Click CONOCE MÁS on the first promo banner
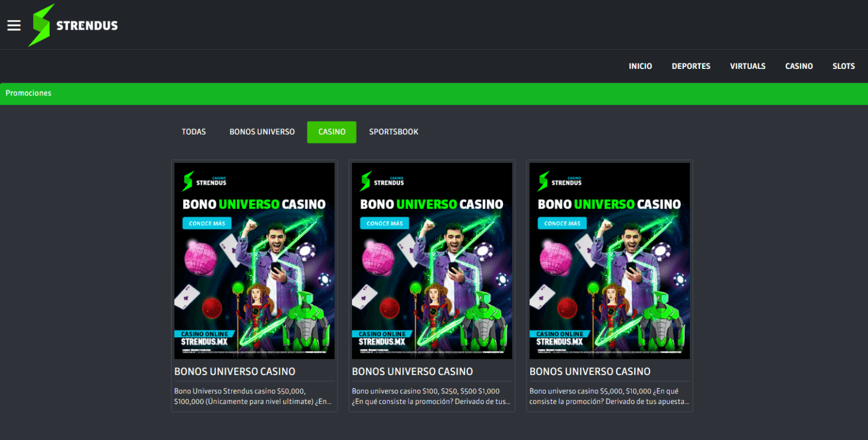 207,223
